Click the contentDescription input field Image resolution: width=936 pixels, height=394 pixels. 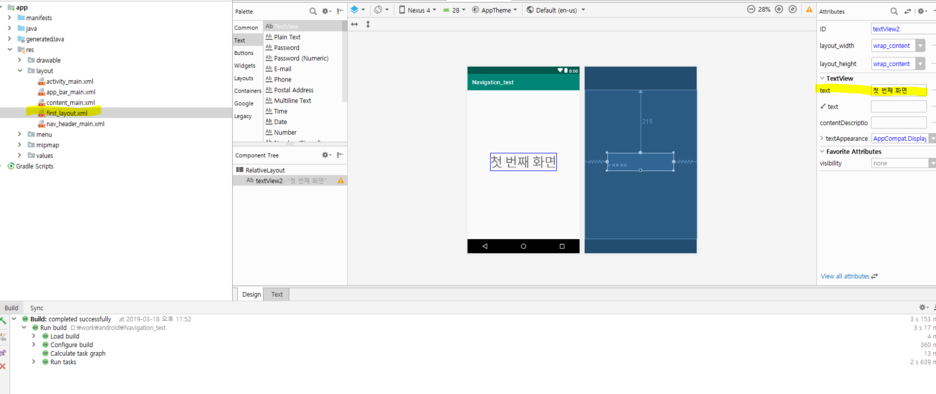click(899, 122)
